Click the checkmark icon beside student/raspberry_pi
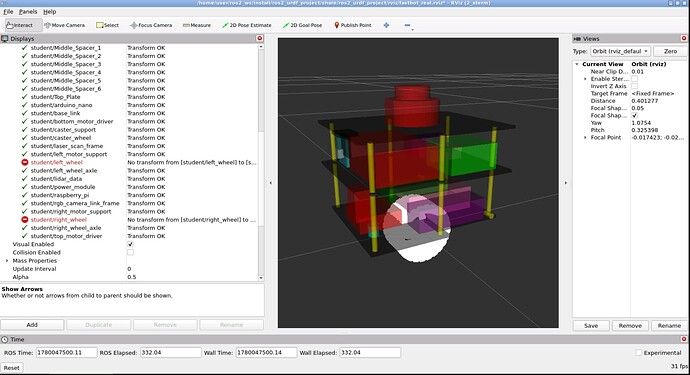This screenshot has width=690, height=375. pyautogui.click(x=25, y=195)
